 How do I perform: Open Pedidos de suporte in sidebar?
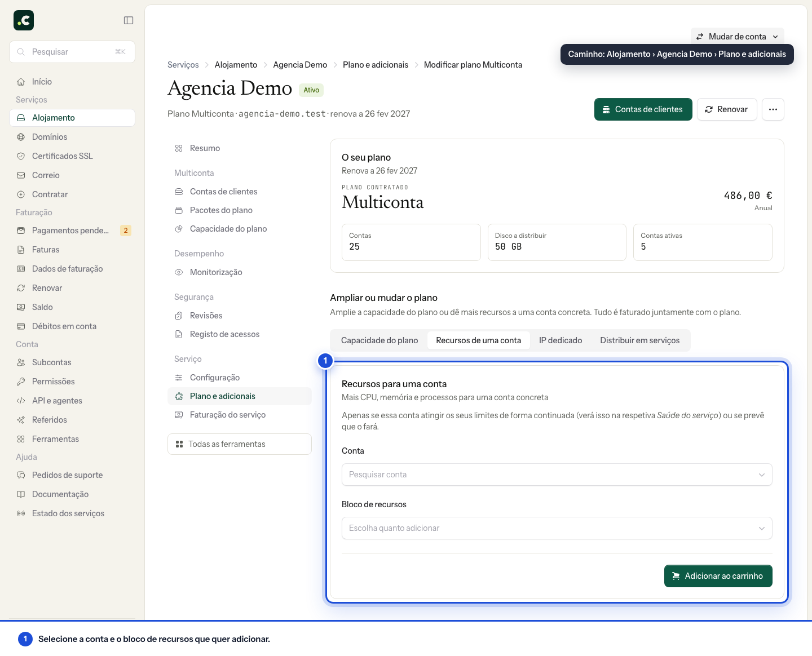point(72,475)
